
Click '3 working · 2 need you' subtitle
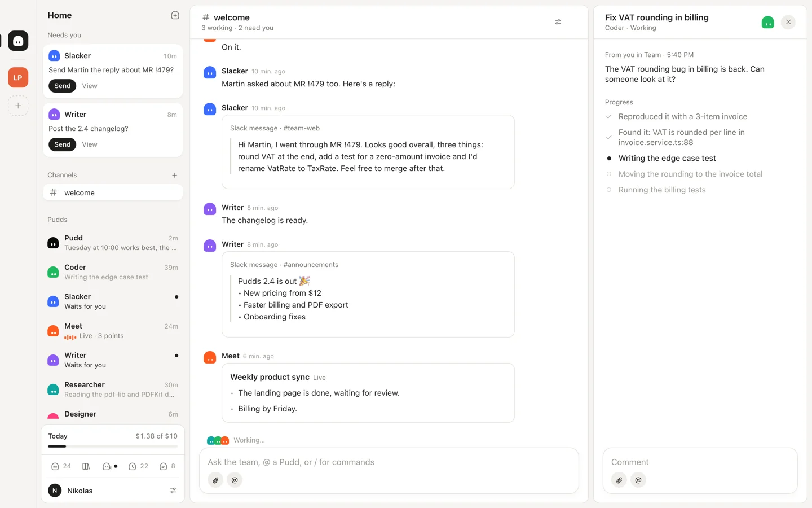237,28
